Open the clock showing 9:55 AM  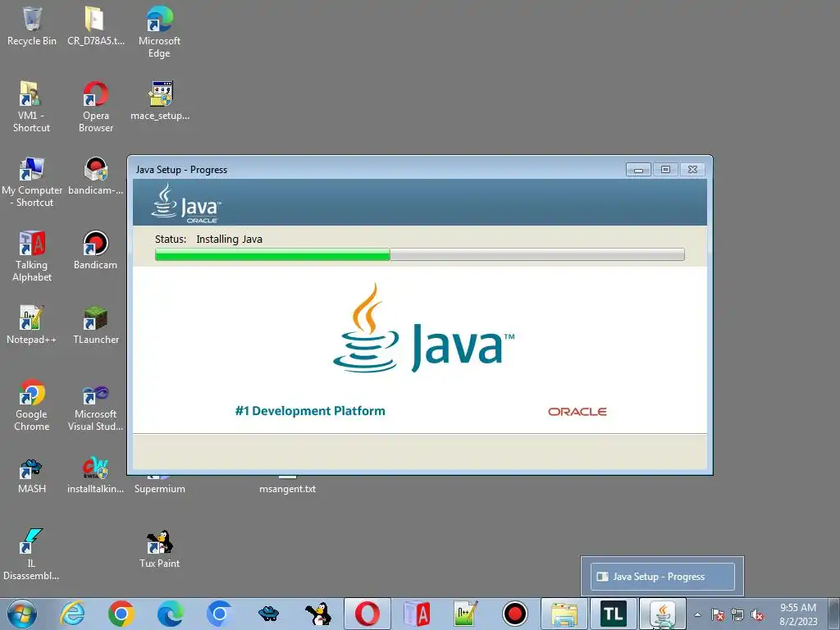[798, 614]
